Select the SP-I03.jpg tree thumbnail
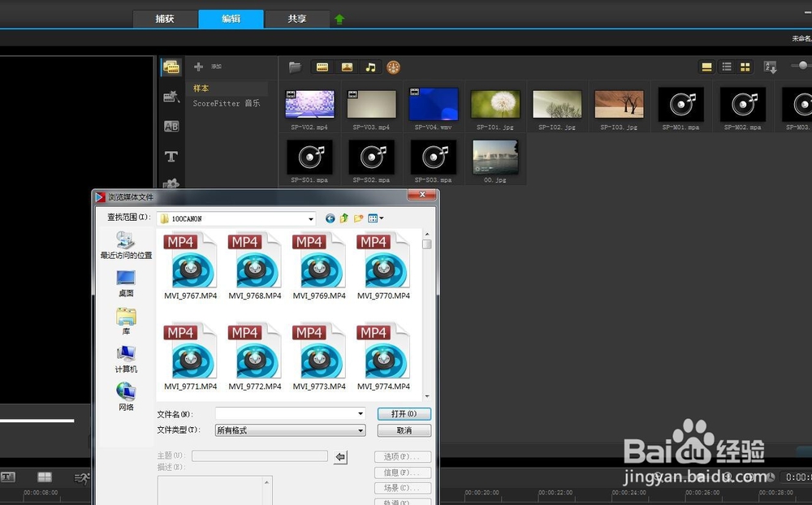The height and width of the screenshot is (505, 812). [620, 104]
